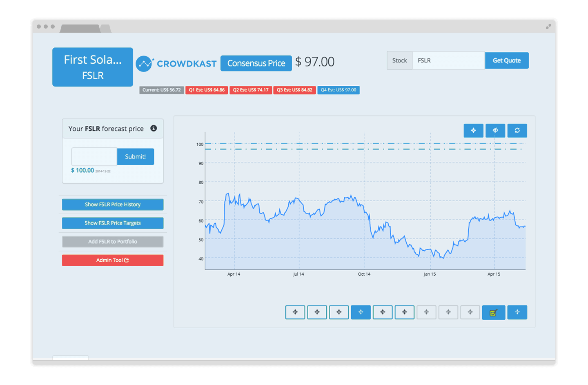Image resolution: width=588 pixels, height=385 pixels.
Task: Select the Current US$ 56.72 tag
Action: 162,90
